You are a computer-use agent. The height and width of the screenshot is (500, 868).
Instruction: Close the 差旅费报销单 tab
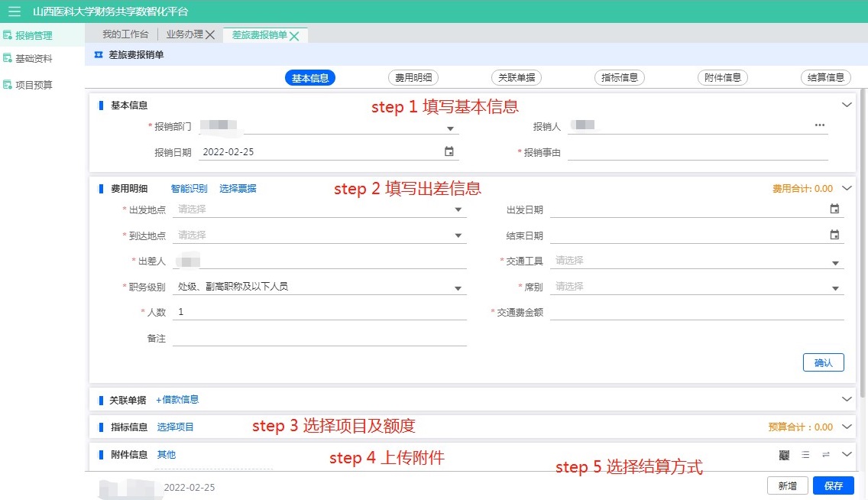click(x=294, y=35)
